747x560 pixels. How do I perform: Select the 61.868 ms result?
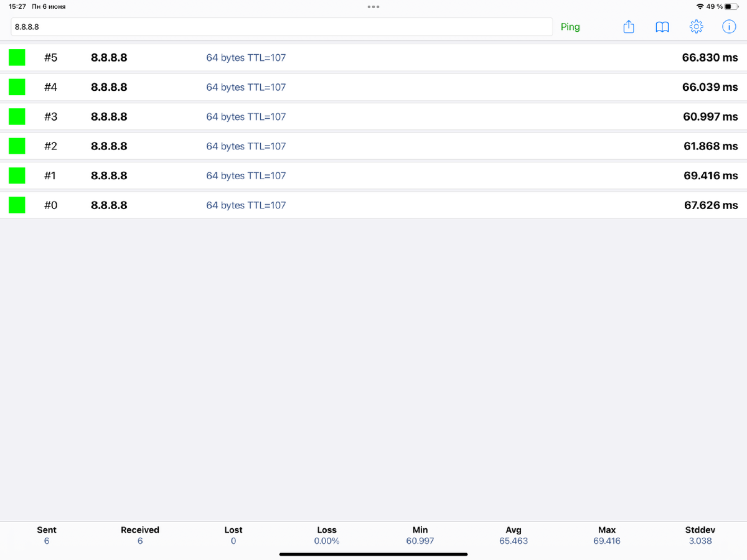pos(710,146)
